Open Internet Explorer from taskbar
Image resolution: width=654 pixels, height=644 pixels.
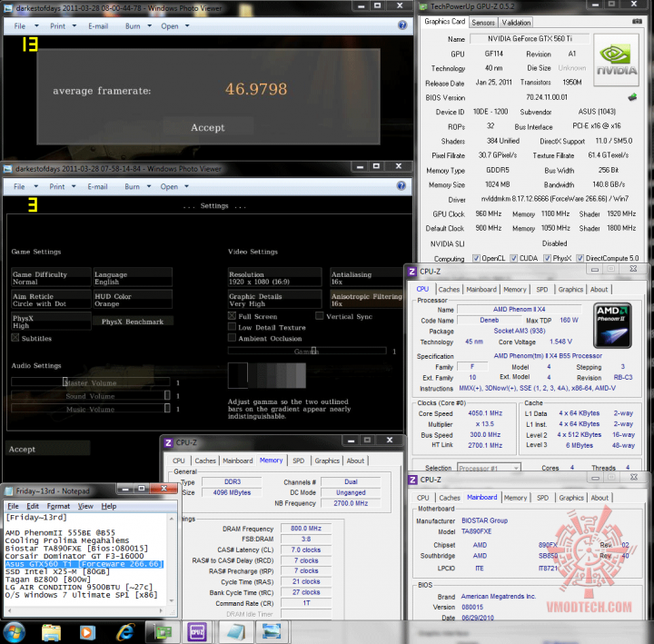[125, 632]
